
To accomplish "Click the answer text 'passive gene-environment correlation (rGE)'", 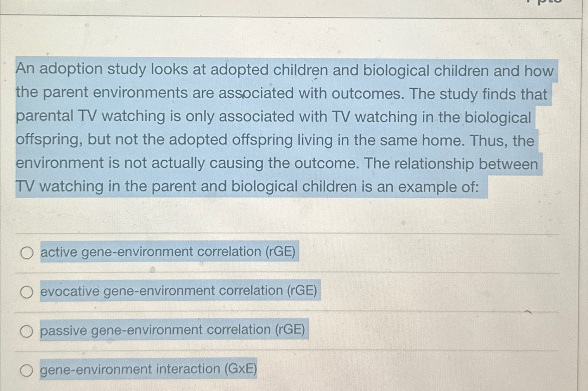I will 173,330.
